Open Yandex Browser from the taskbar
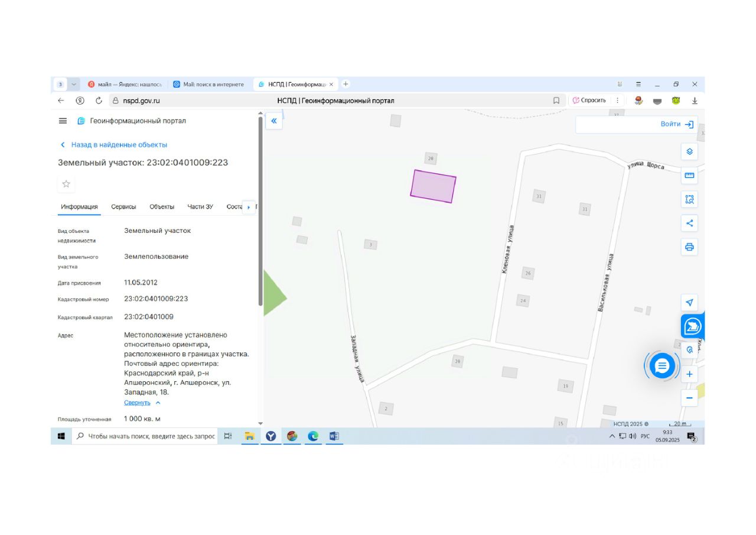 [271, 436]
